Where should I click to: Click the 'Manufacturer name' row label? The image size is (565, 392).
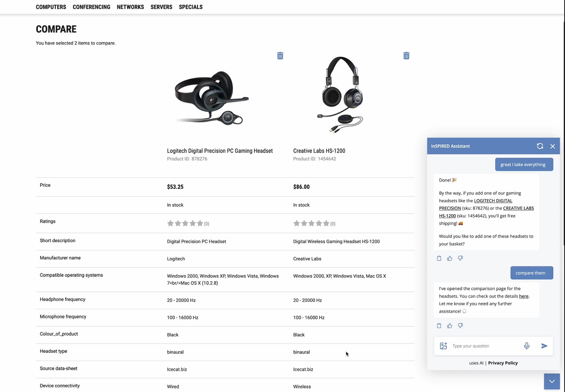click(60, 258)
